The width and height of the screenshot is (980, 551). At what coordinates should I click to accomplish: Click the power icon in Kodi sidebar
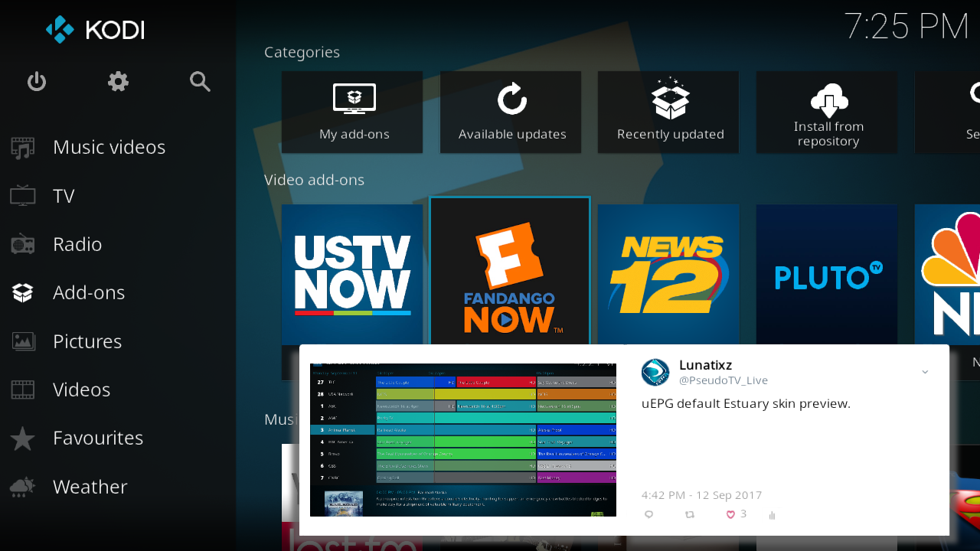37,81
